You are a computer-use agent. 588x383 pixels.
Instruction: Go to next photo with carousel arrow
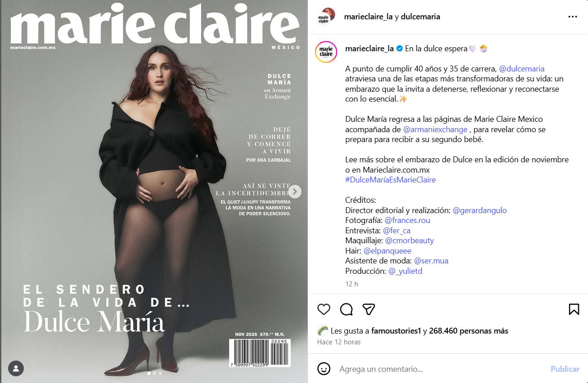295,192
